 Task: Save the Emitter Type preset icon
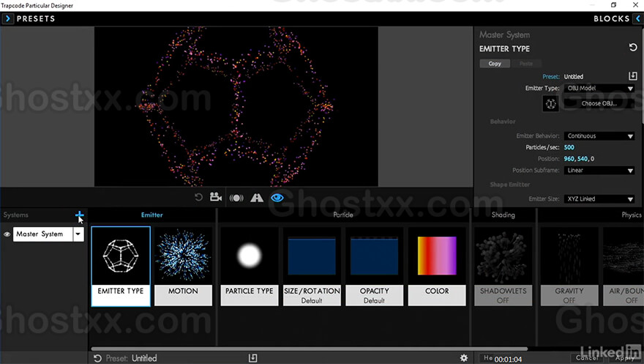pyautogui.click(x=632, y=76)
